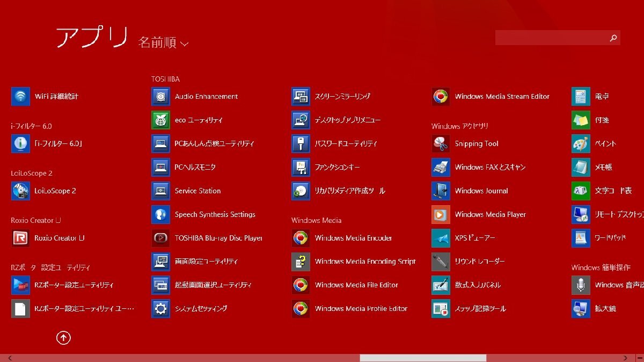Launch the PCヘルスモニタ icon
644x362 pixels.
[160, 168]
